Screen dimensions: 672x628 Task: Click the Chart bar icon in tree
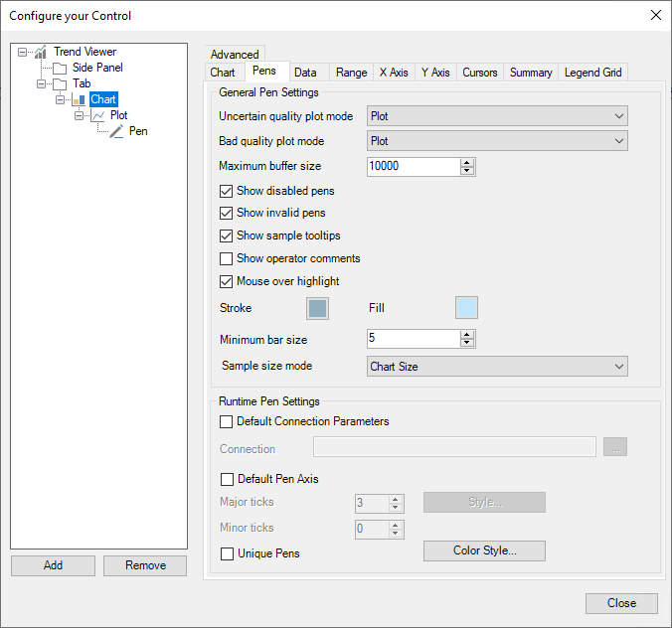79,99
